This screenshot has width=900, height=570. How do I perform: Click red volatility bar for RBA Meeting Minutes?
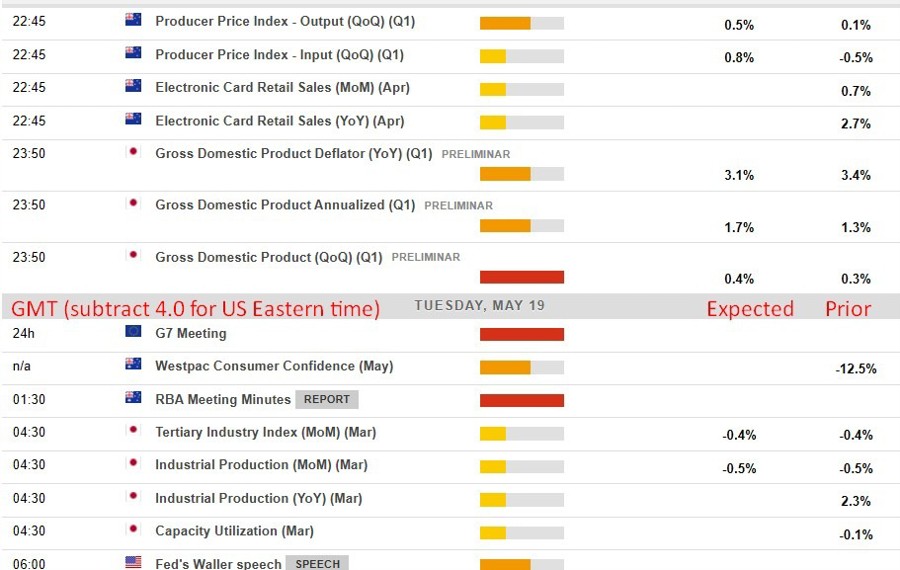click(522, 400)
